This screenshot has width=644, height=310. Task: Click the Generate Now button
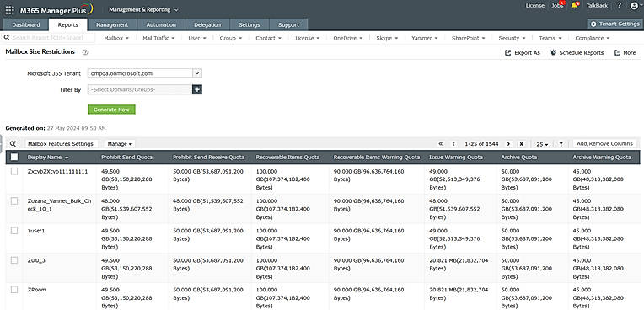click(111, 110)
